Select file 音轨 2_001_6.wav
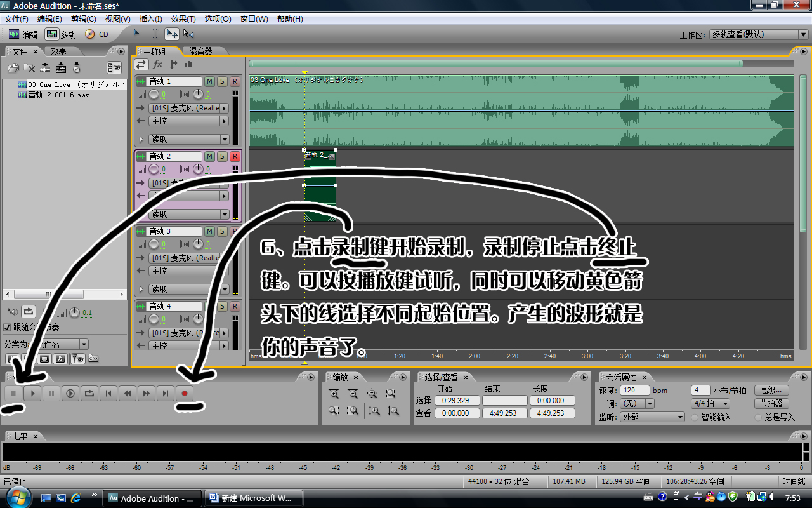812x508 pixels. 58,95
